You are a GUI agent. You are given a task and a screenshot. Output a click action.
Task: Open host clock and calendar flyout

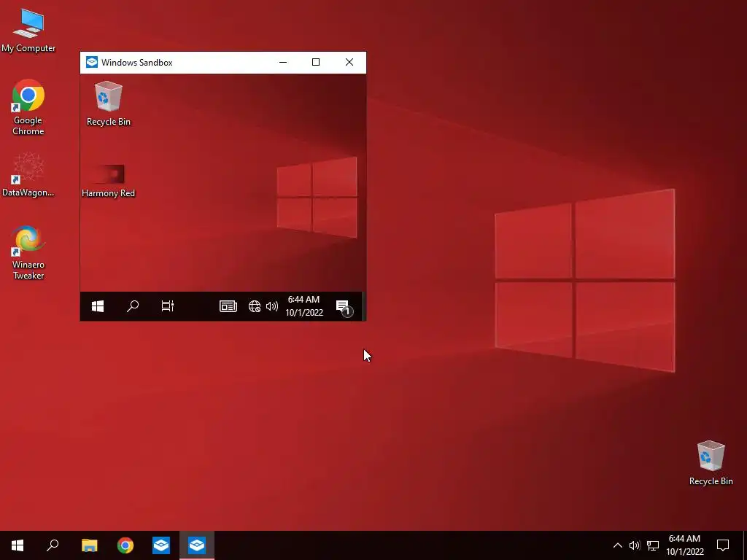click(x=684, y=545)
